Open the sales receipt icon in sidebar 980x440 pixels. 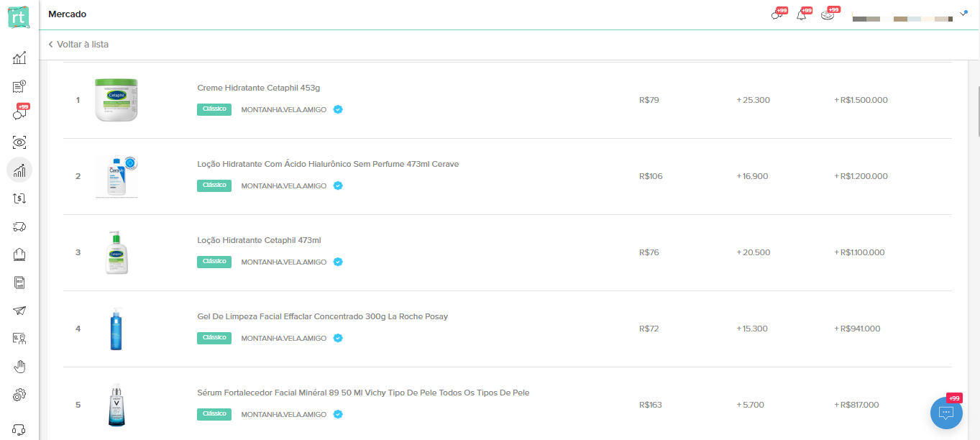(x=19, y=87)
